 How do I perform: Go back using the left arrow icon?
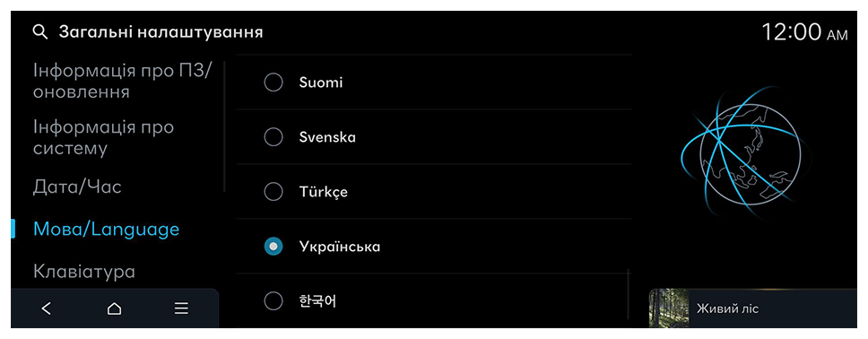[x=47, y=309]
